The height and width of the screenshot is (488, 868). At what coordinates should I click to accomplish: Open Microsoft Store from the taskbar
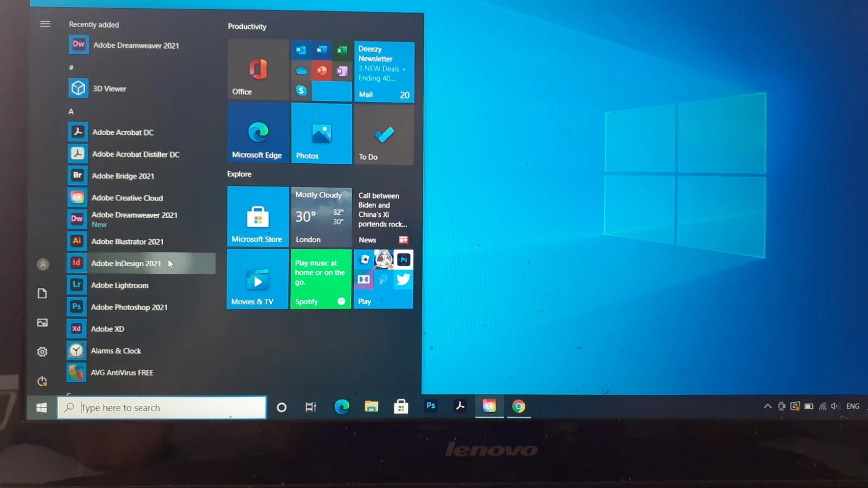[x=401, y=406]
